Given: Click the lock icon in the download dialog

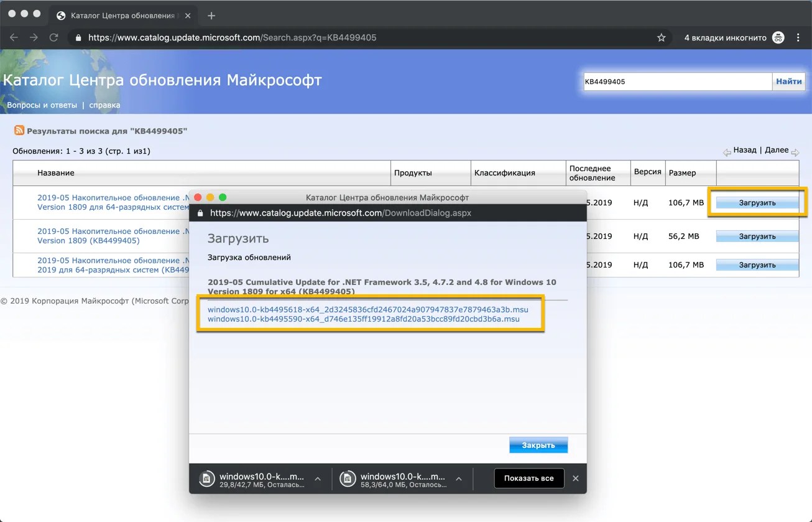Looking at the screenshot, I should (200, 213).
